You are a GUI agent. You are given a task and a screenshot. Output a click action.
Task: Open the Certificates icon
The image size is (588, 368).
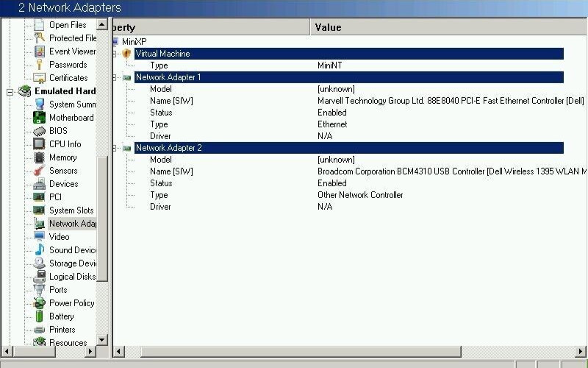(39, 78)
